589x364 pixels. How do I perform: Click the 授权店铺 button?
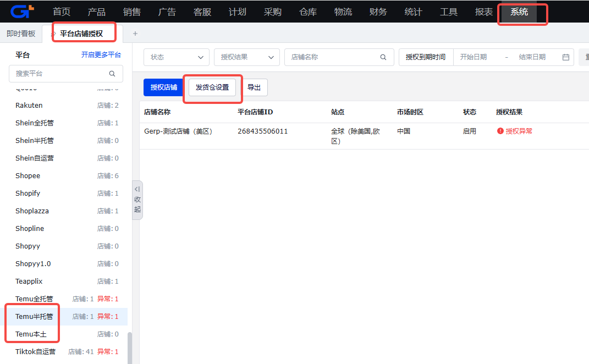pos(164,87)
